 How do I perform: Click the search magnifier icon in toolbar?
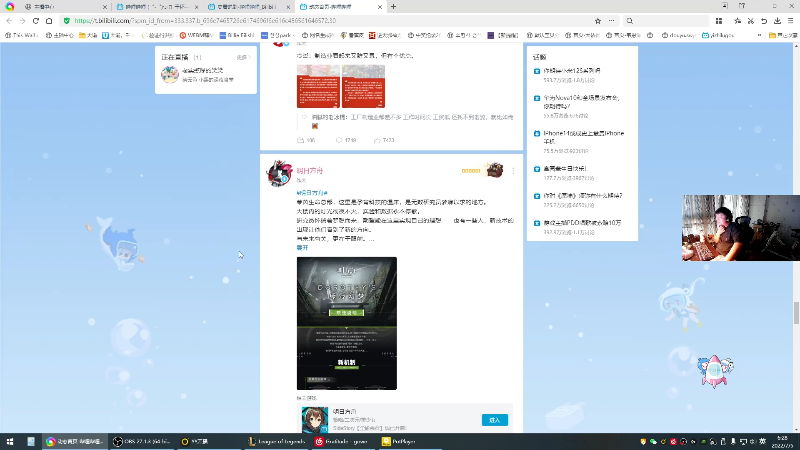630,21
